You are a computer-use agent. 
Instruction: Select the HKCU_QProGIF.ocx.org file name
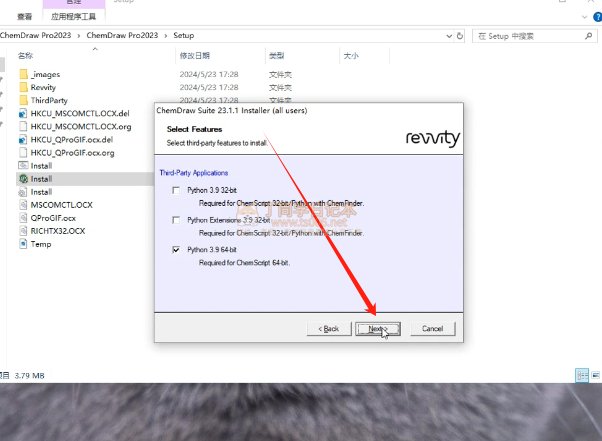point(73,153)
